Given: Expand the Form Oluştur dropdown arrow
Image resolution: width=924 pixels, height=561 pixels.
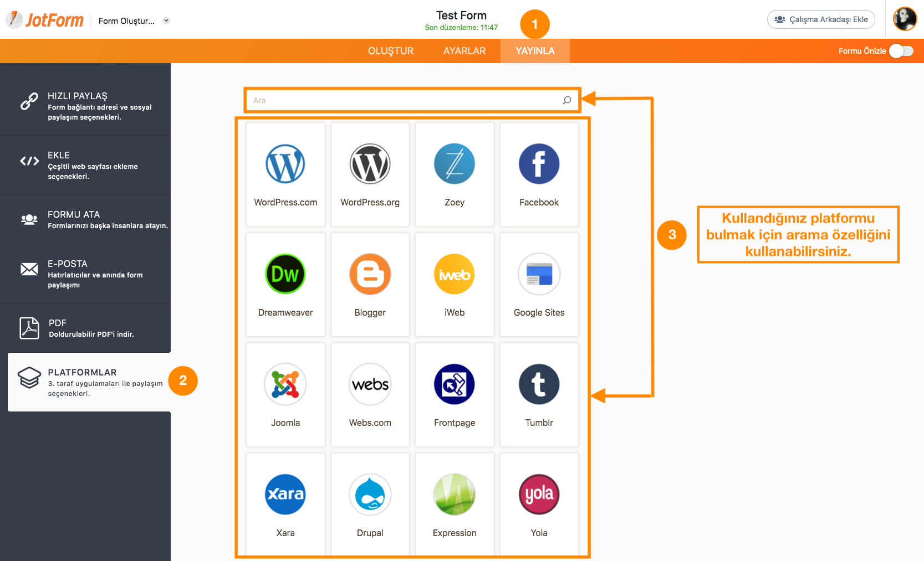Looking at the screenshot, I should [x=166, y=20].
